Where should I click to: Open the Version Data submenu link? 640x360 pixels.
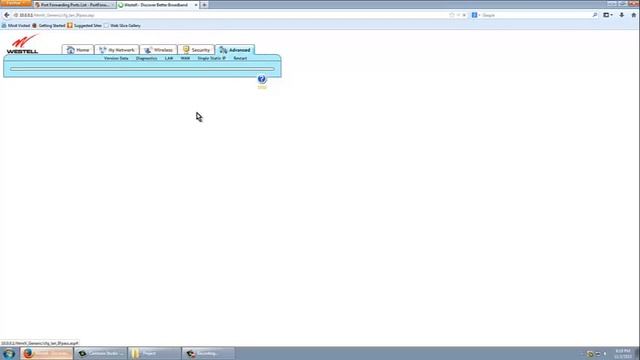tap(116, 58)
